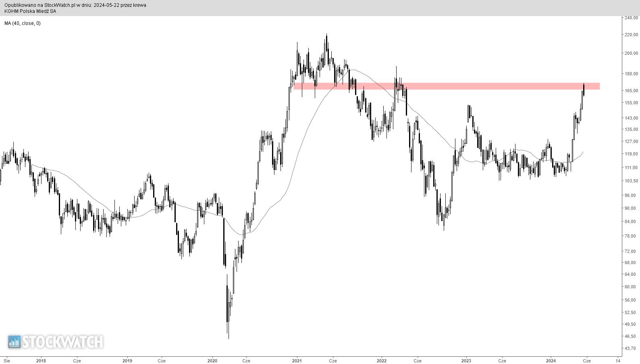Click the 84,00 price axis label
The image size is (640, 364).
click(x=630, y=221)
